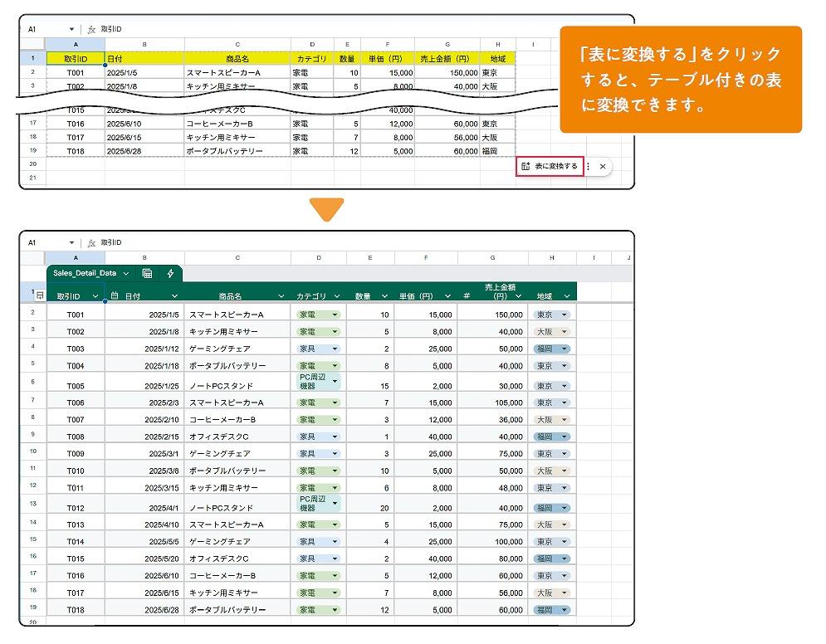Screen dimensions: 826x644
Task: Click the lightning bolt icon in the table tab
Action: coord(171,273)
